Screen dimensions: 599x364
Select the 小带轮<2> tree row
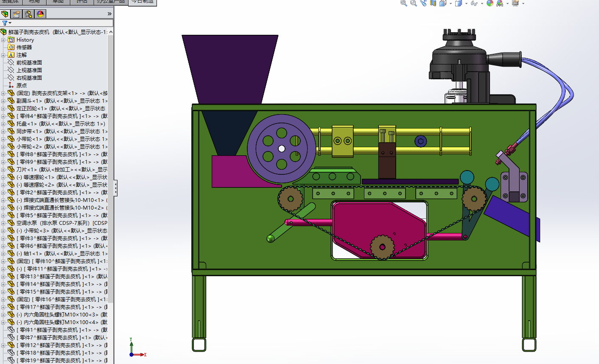coord(57,146)
